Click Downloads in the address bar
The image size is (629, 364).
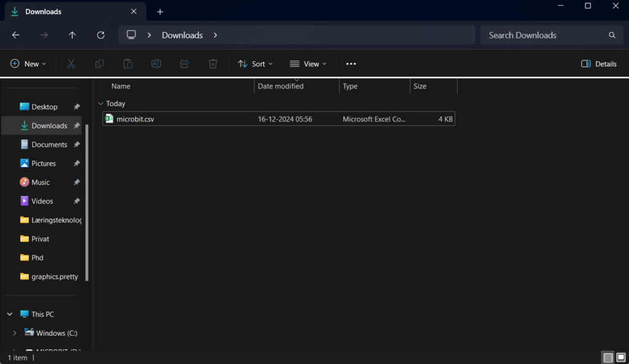point(182,35)
